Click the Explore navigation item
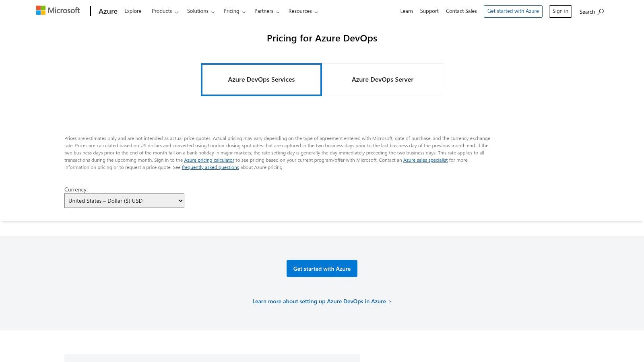 pyautogui.click(x=133, y=11)
